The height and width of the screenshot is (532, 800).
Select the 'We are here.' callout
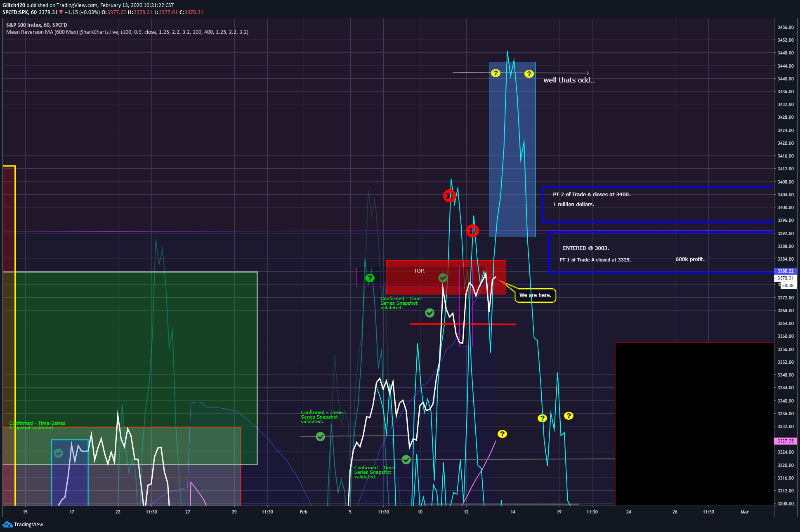click(535, 295)
